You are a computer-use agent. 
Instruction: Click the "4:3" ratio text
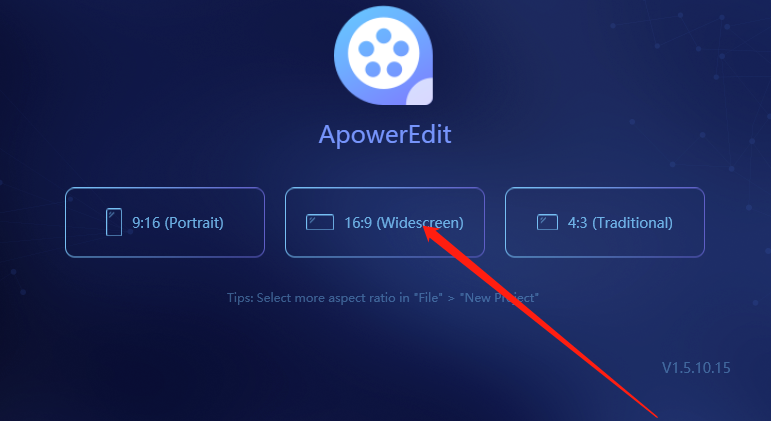[577, 223]
